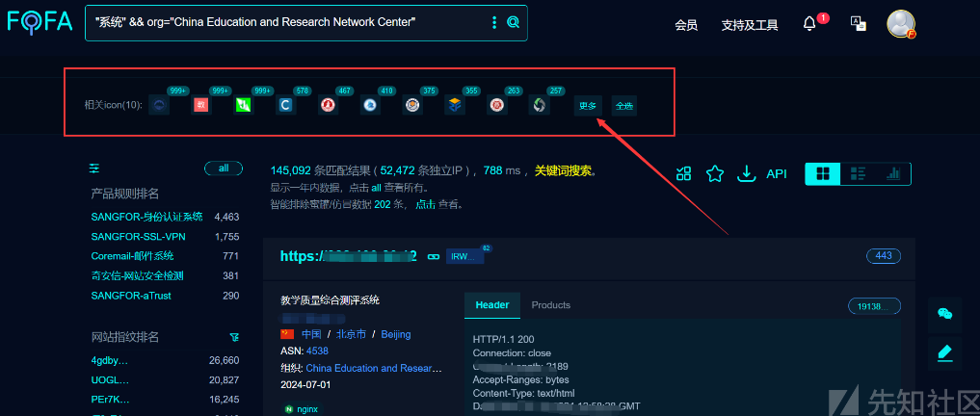The image size is (980, 416).
Task: Switch to grid card view
Action: pos(823,174)
